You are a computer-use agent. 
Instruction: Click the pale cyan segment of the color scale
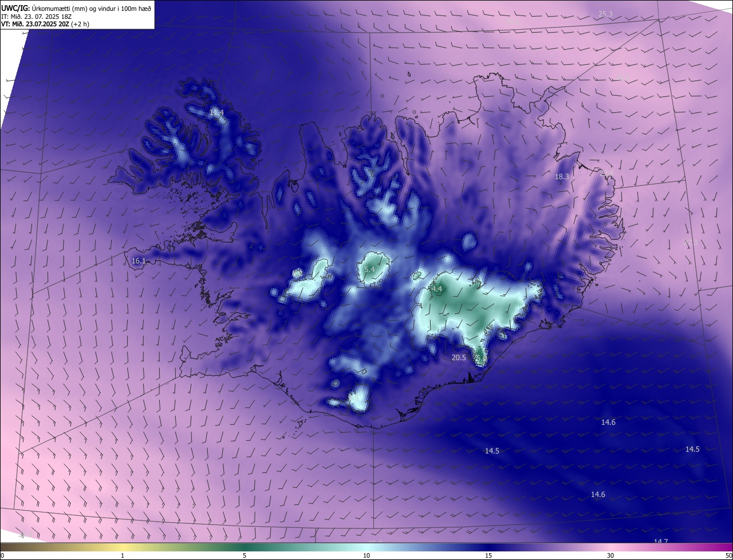click(x=366, y=547)
